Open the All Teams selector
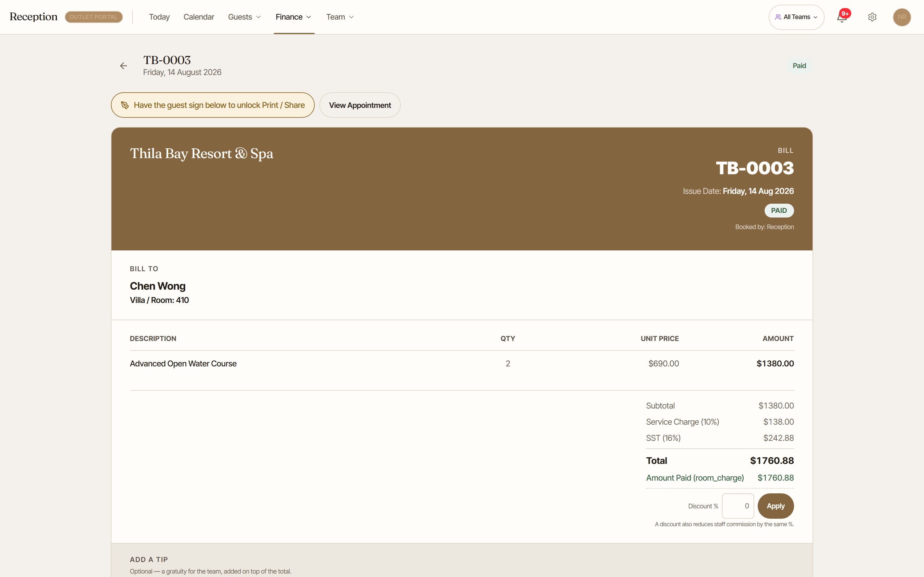Viewport: 924px width, 577px height. click(796, 17)
